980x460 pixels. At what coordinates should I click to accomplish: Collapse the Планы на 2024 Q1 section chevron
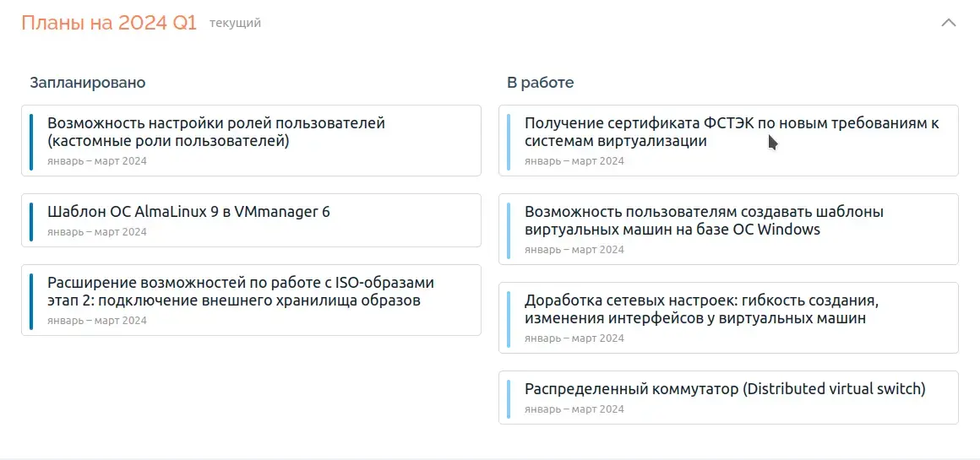[948, 23]
